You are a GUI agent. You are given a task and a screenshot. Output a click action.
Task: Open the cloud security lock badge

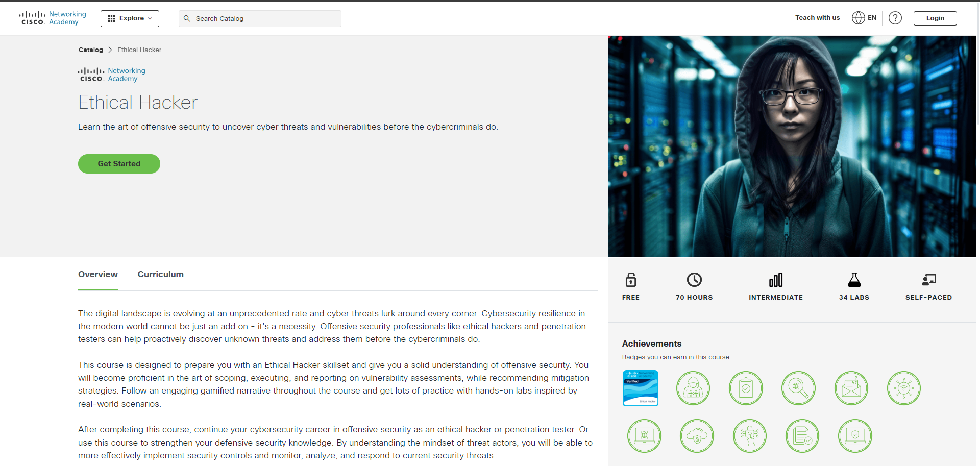(697, 436)
